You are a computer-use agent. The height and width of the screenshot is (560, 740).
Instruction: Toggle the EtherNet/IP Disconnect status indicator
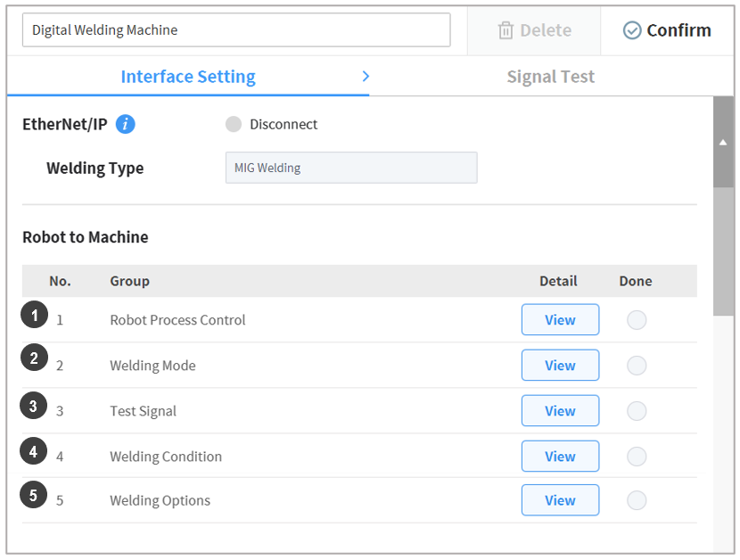click(x=234, y=124)
